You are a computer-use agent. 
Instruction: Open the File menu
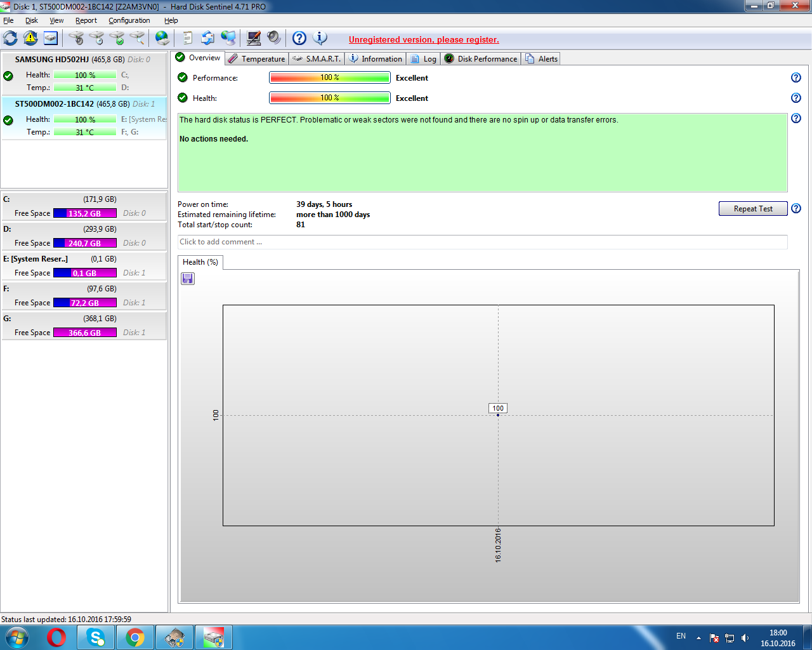click(x=8, y=20)
